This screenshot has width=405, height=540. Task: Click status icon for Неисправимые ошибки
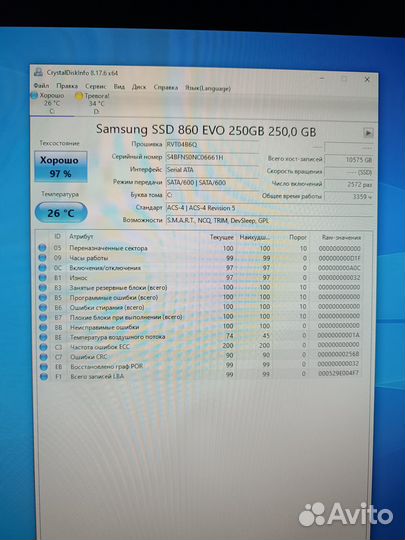(x=43, y=327)
